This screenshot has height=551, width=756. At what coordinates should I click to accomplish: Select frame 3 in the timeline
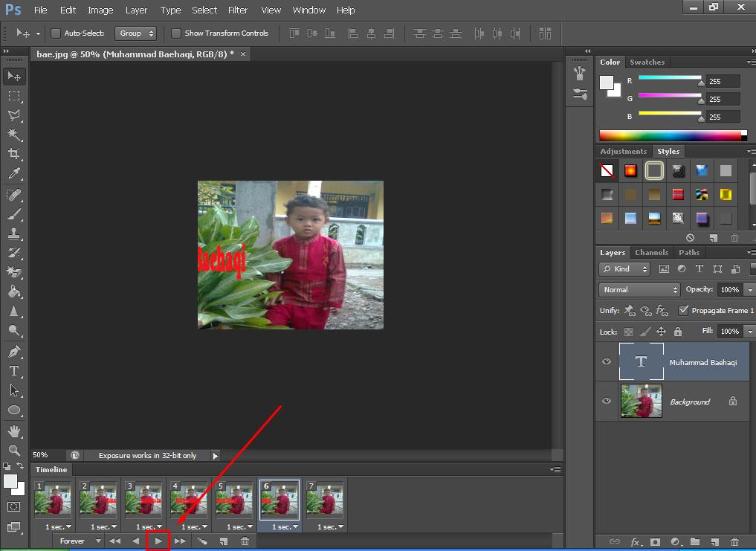pyautogui.click(x=144, y=499)
